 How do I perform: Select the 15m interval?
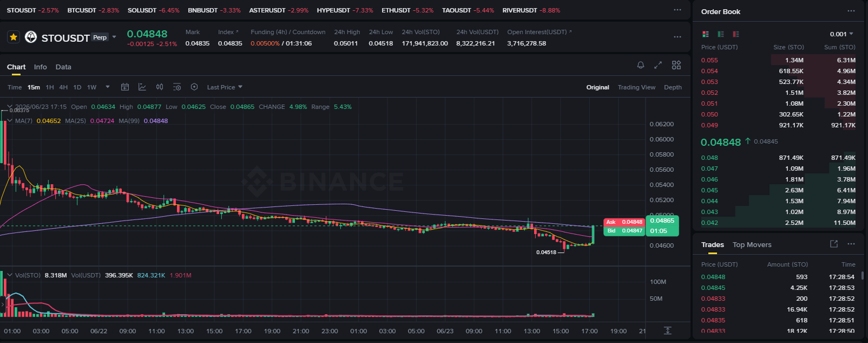[34, 87]
